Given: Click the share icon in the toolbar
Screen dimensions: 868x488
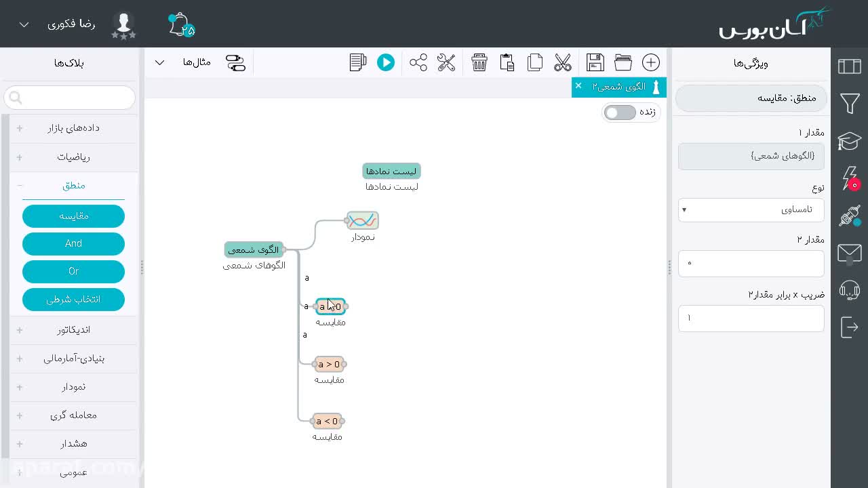Looking at the screenshot, I should [418, 62].
